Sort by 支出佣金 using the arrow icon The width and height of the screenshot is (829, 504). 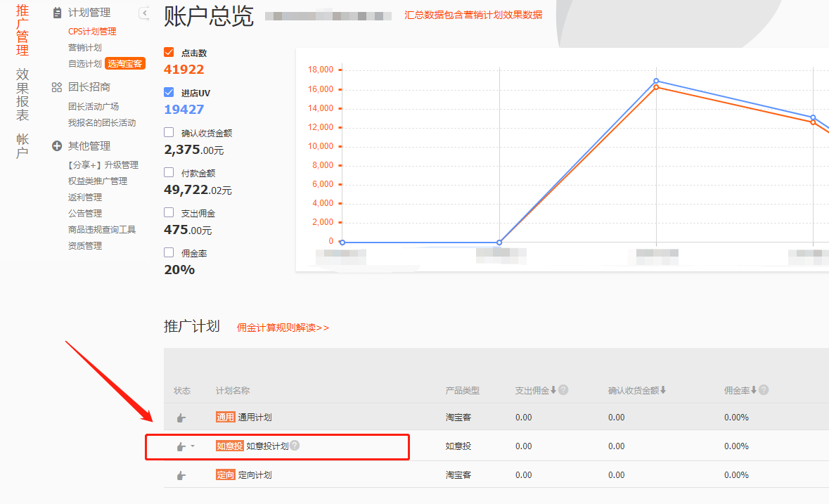point(553,390)
